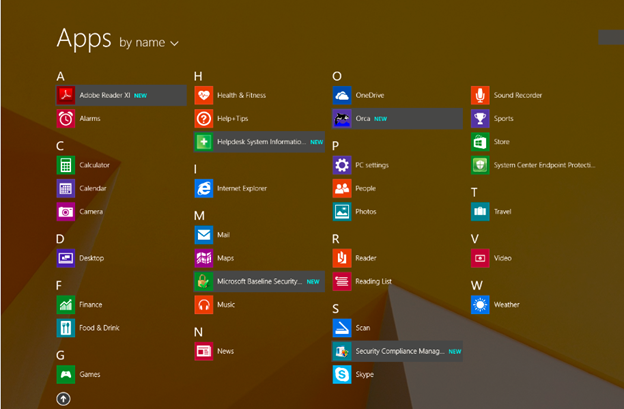Viewport: 624px width, 409px height.
Task: Open the Sports trophy icon
Action: (480, 119)
